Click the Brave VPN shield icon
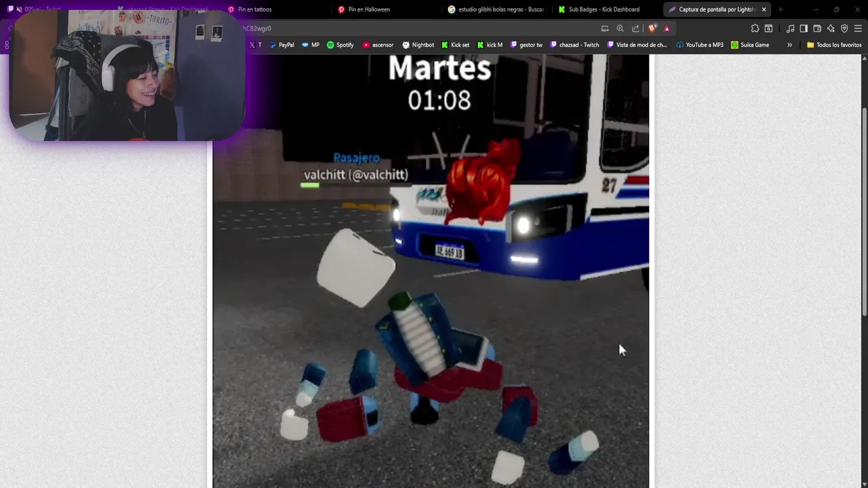Image resolution: width=868 pixels, height=488 pixels. [844, 28]
